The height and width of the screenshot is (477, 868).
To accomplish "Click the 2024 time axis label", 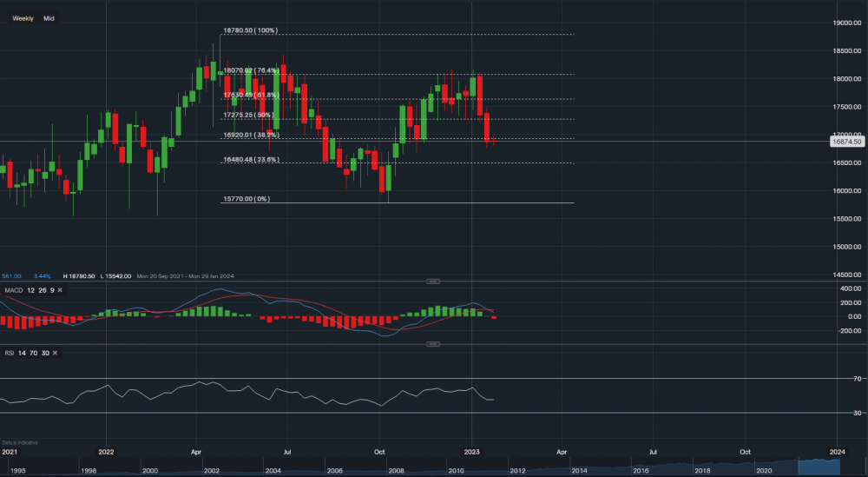I will coord(838,452).
